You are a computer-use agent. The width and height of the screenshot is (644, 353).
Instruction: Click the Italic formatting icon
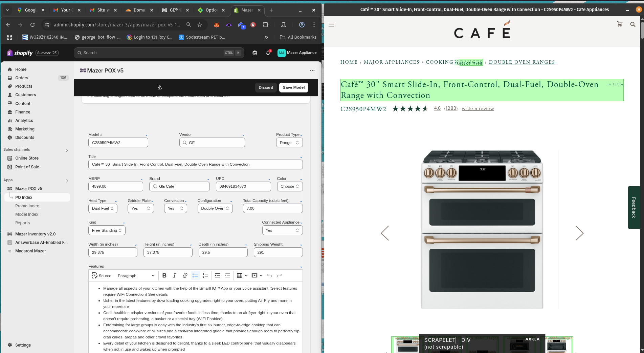pos(174,275)
